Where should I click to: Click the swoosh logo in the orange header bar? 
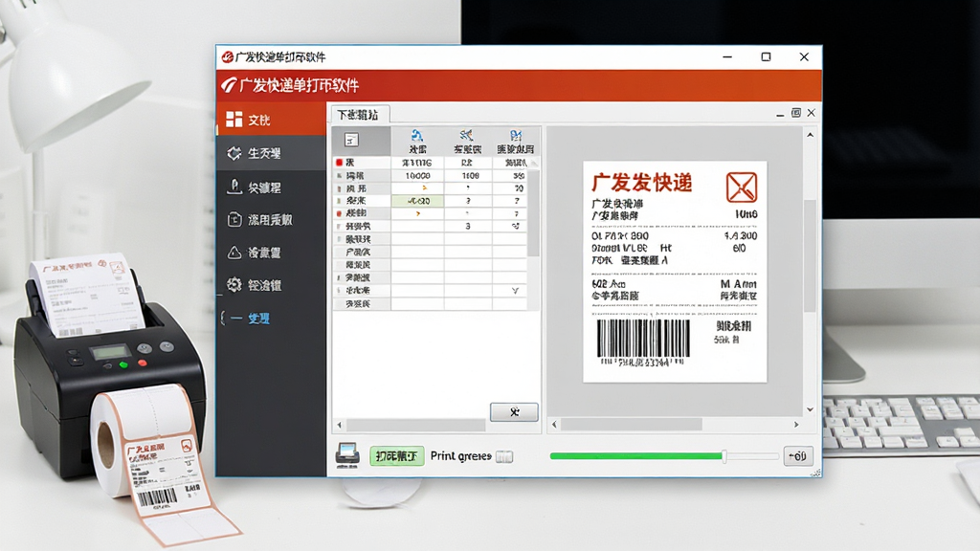[229, 85]
